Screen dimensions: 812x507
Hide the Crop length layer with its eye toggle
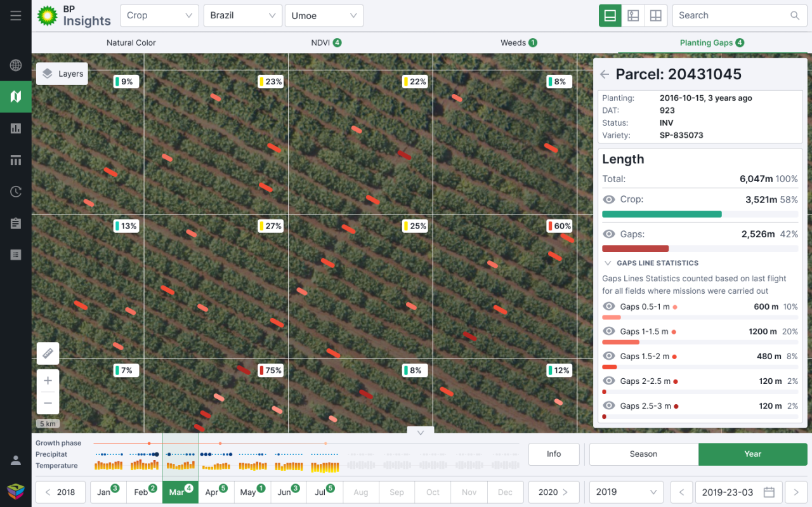608,199
